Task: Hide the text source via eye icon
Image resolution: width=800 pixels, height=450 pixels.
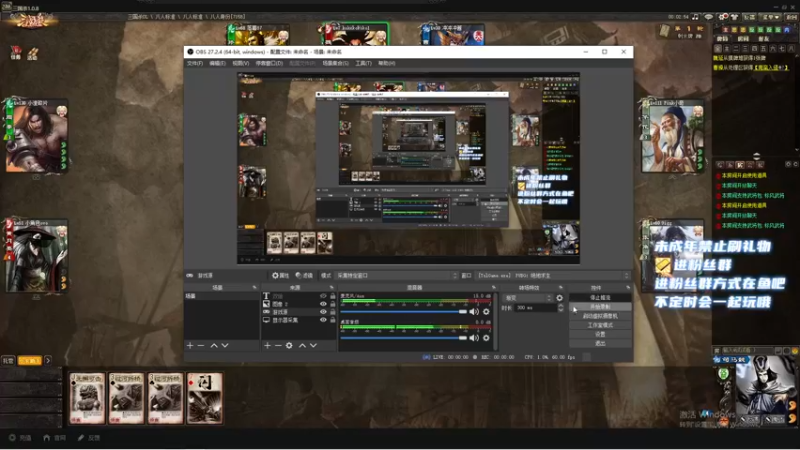Action: [323, 296]
